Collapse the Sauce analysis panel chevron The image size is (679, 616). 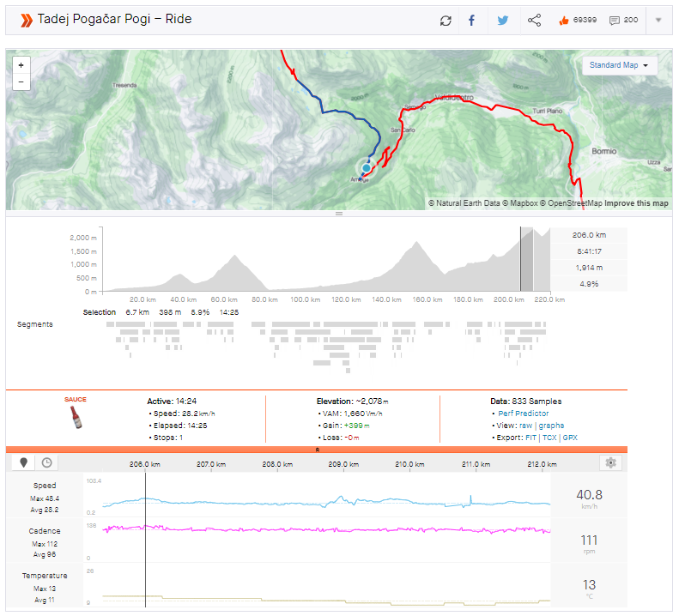click(318, 449)
